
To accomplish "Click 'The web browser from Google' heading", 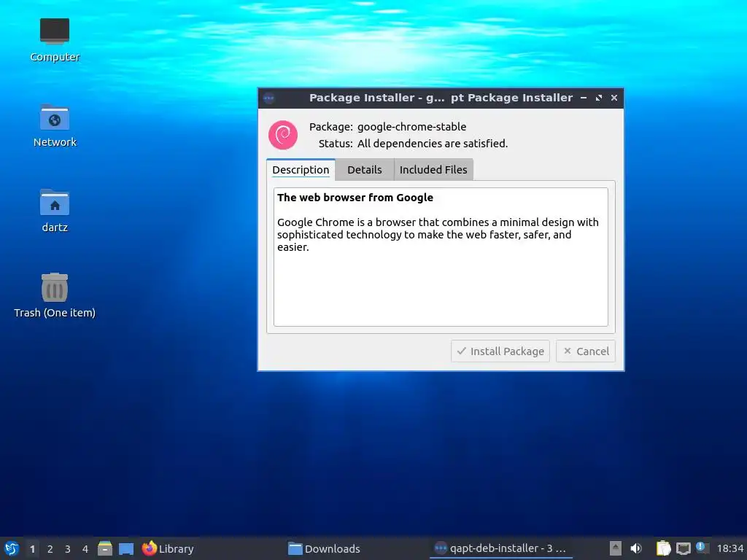I will pos(355,198).
